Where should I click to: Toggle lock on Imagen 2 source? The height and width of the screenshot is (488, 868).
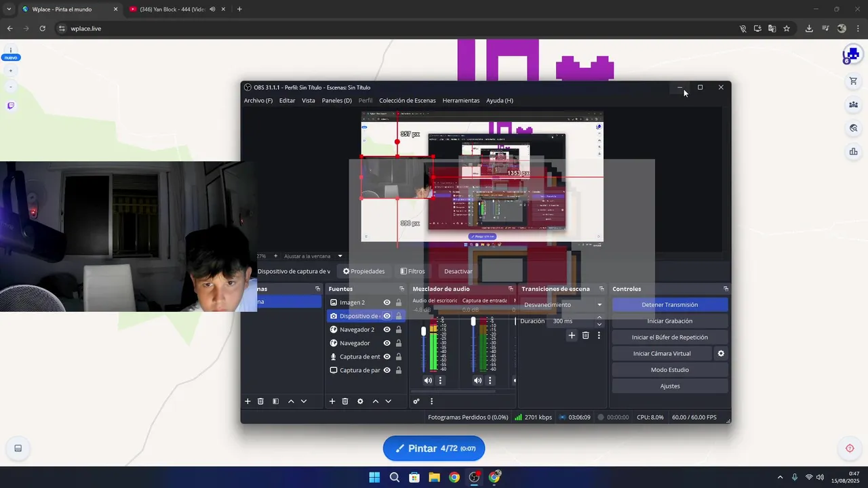tap(399, 302)
